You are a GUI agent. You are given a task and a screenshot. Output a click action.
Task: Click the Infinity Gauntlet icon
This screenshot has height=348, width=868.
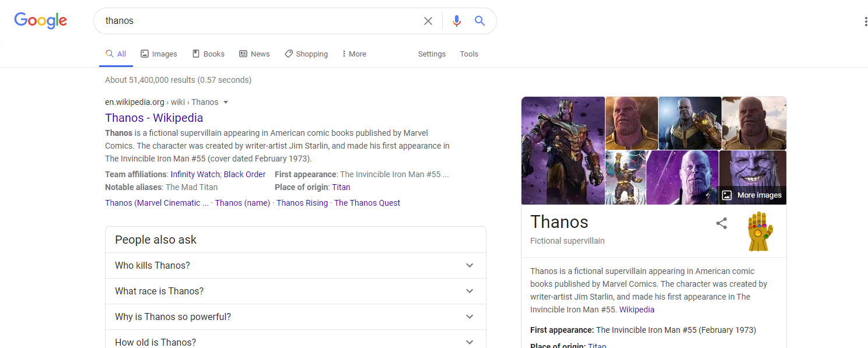coord(760,231)
